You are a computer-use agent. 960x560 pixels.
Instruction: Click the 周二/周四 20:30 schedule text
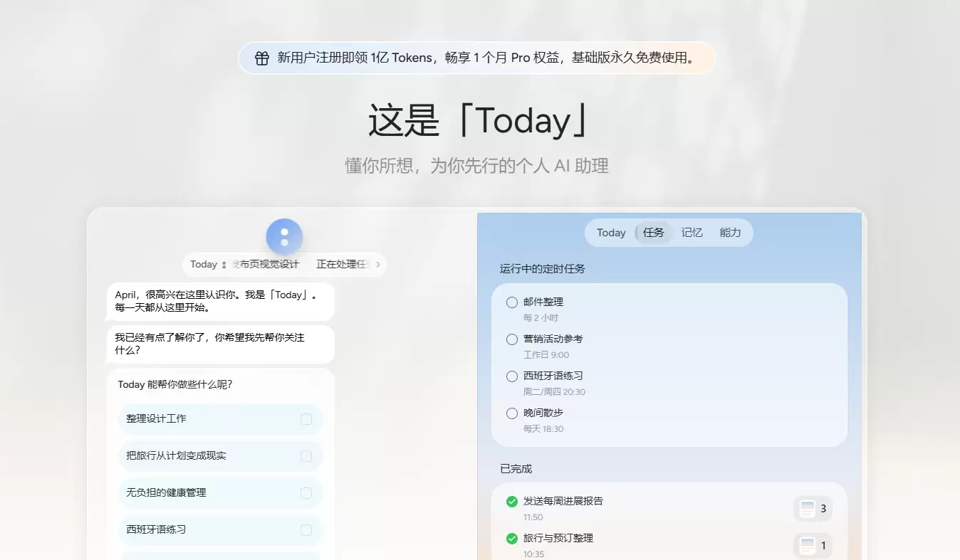554,392
